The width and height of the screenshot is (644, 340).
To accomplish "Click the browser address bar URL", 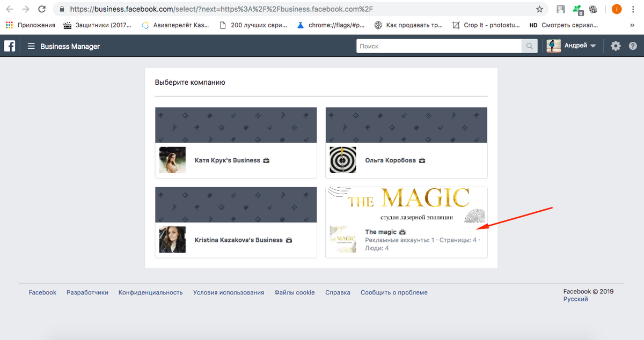I will click(221, 9).
